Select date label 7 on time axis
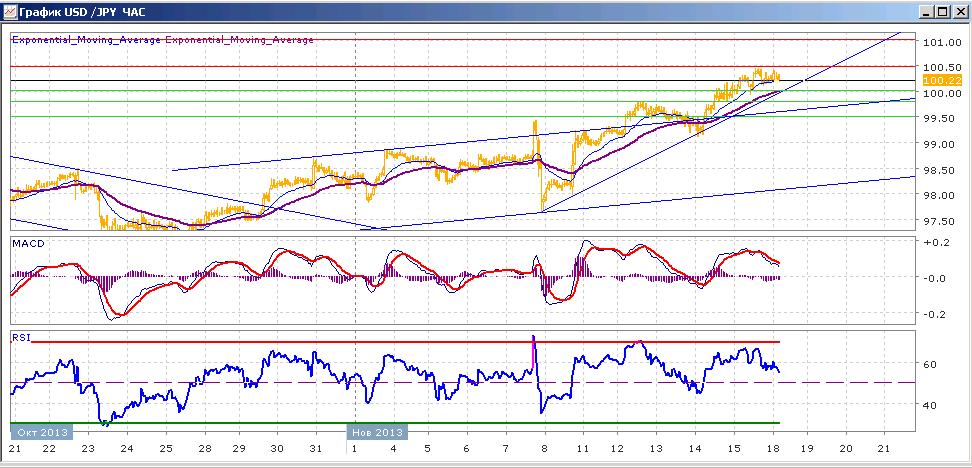The width and height of the screenshot is (972, 468). click(x=505, y=448)
